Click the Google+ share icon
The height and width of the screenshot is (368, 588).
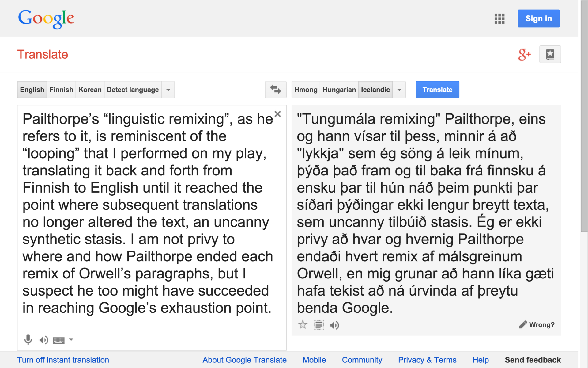(524, 55)
